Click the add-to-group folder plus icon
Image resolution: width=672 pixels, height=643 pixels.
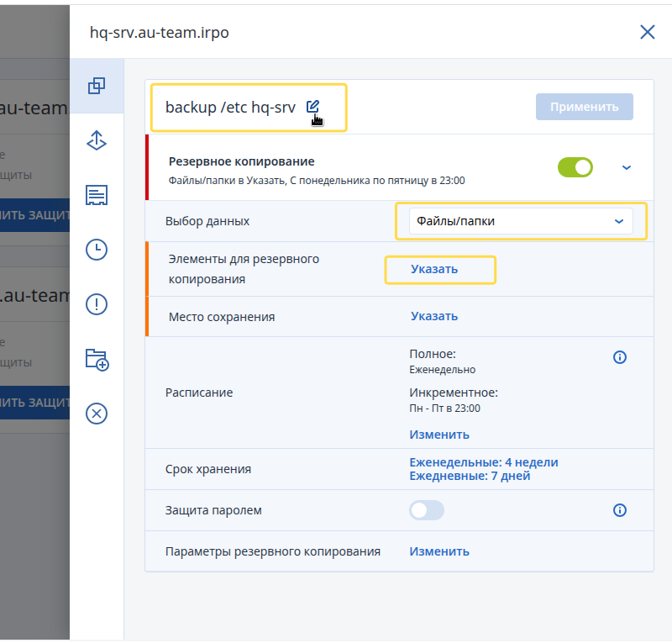point(97,360)
